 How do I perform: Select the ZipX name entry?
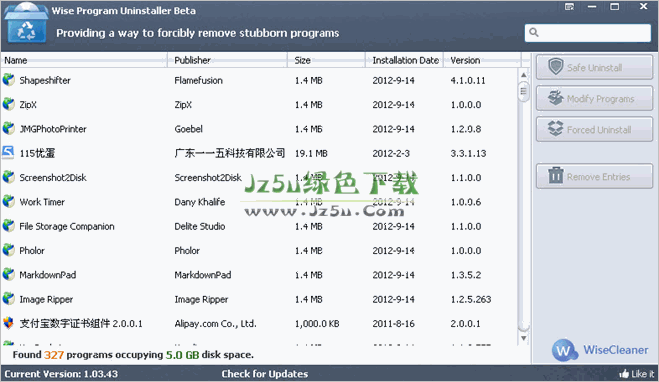pos(28,105)
